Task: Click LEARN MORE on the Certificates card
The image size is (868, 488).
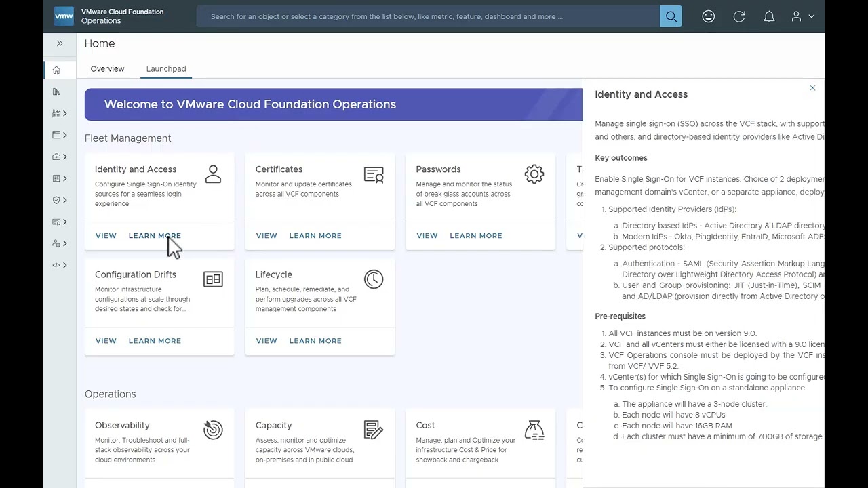Action: (315, 235)
